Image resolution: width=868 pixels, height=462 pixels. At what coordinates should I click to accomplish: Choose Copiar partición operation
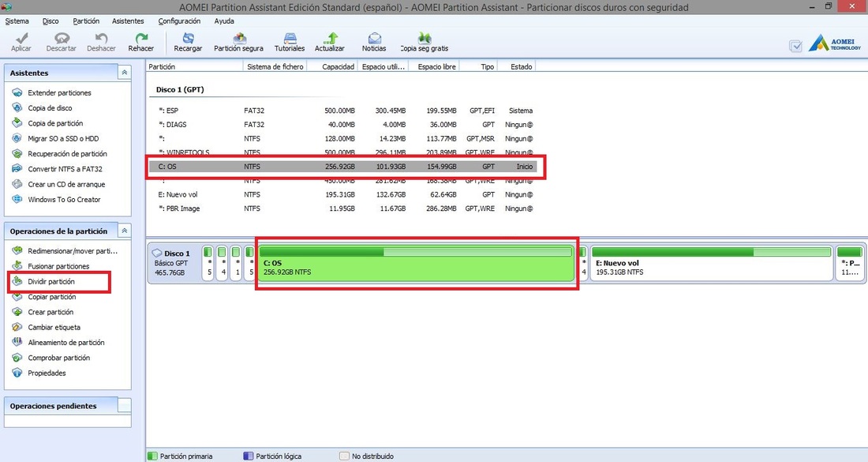tap(52, 297)
